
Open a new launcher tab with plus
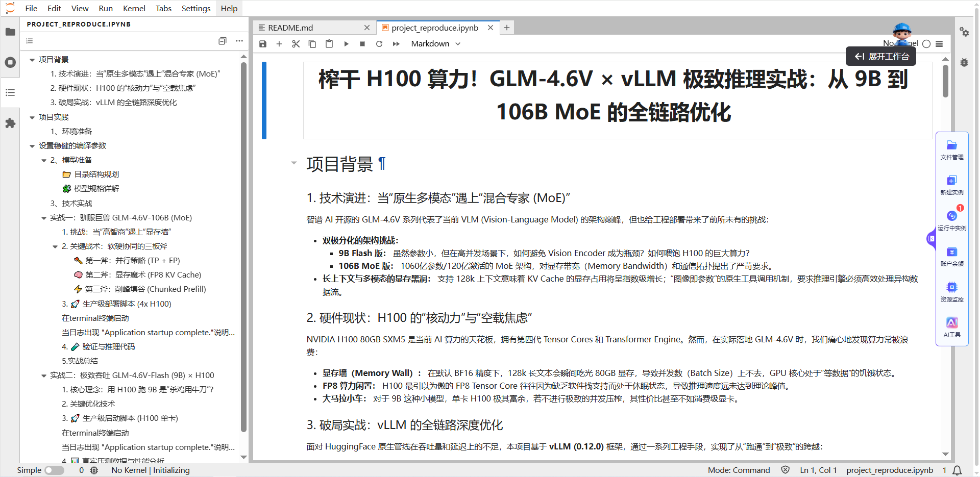point(507,28)
